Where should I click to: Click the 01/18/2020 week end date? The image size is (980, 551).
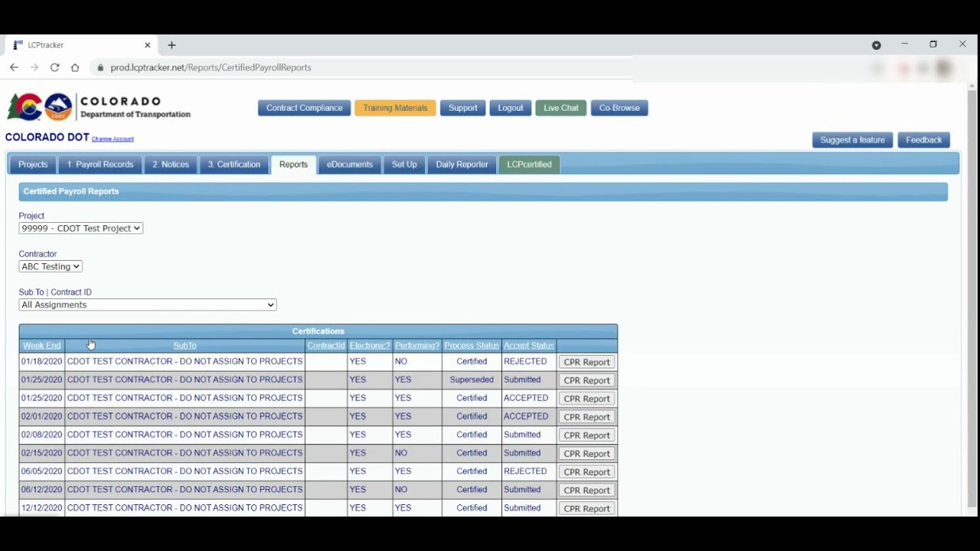pyautogui.click(x=41, y=361)
